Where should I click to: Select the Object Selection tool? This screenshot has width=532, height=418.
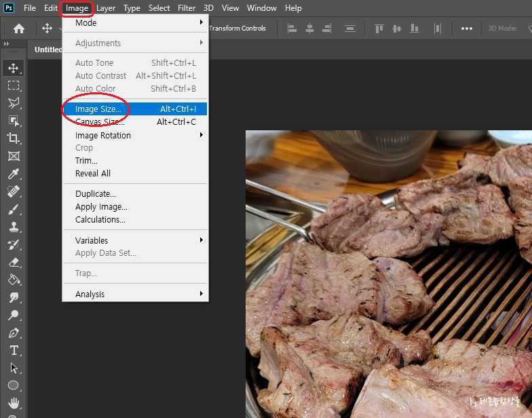click(14, 121)
